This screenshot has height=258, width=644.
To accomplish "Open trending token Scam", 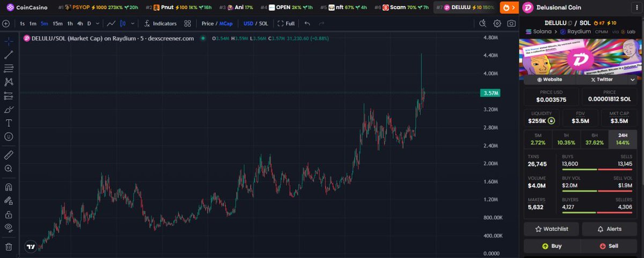I will click(x=401, y=8).
